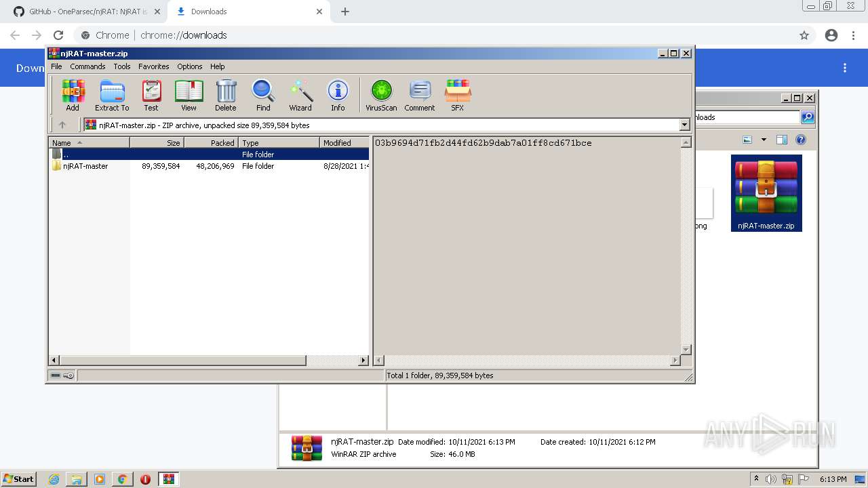Image resolution: width=868 pixels, height=488 pixels.
Task: Expand the archive path dropdown
Action: point(684,125)
